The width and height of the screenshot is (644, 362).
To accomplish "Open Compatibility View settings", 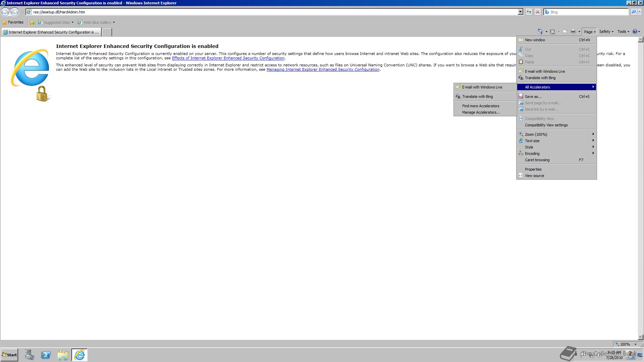I will coord(557,125).
